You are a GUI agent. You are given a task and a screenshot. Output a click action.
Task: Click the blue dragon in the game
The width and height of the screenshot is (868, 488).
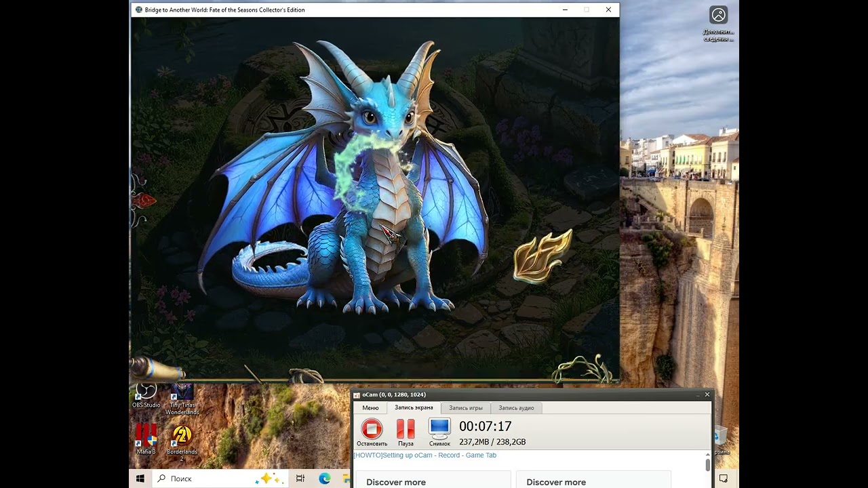[x=344, y=178]
